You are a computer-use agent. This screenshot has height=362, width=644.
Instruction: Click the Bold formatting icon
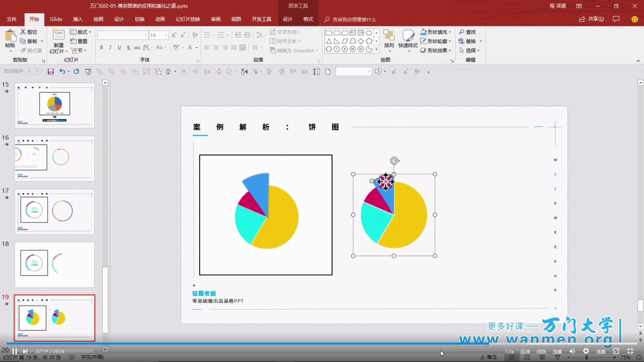101,48
